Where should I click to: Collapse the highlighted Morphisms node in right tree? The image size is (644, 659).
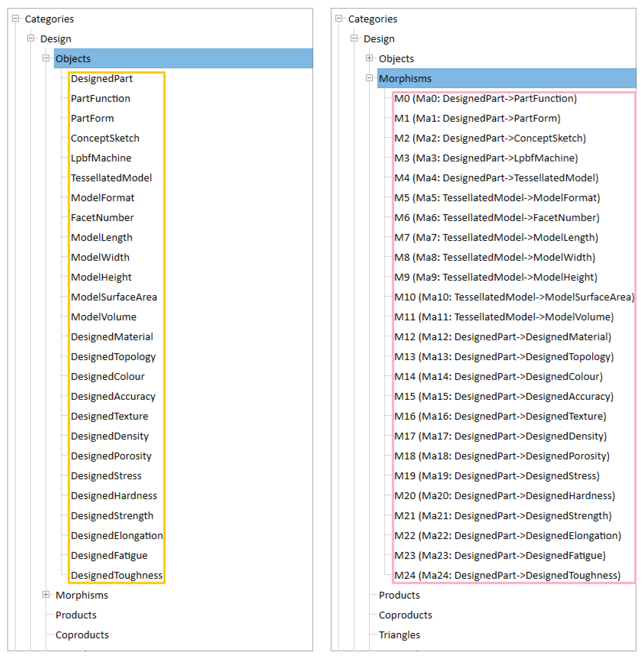369,78
